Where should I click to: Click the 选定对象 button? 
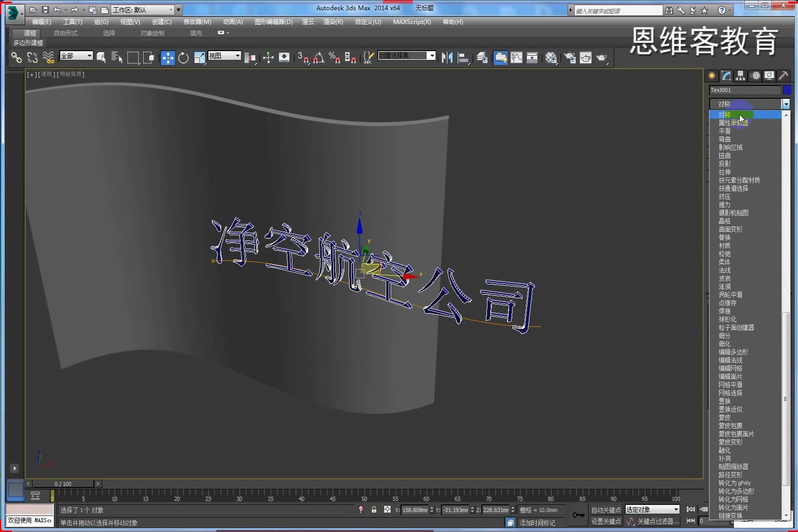click(651, 509)
